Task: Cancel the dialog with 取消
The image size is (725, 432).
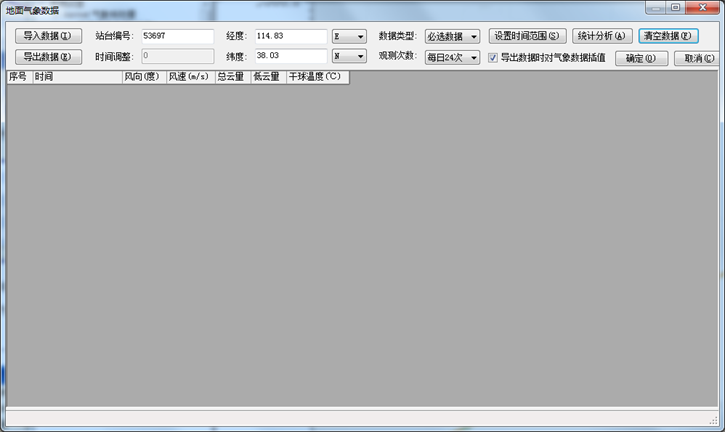Action: click(696, 58)
